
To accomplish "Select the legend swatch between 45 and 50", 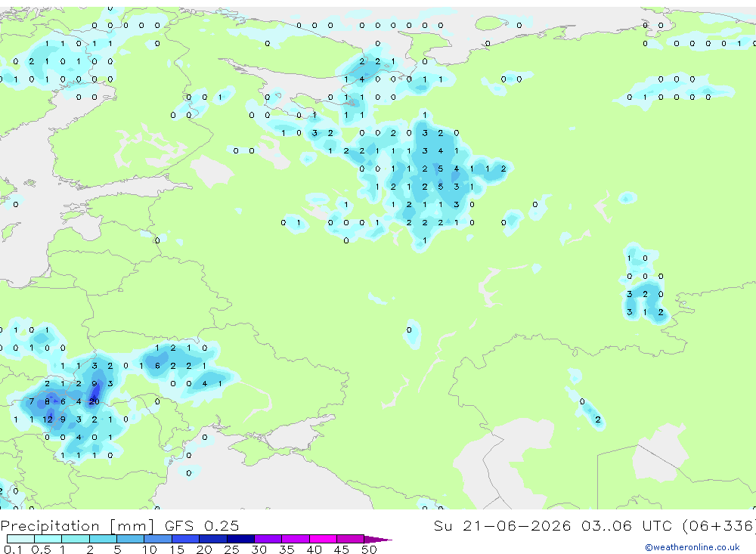I will pyautogui.click(x=350, y=539).
